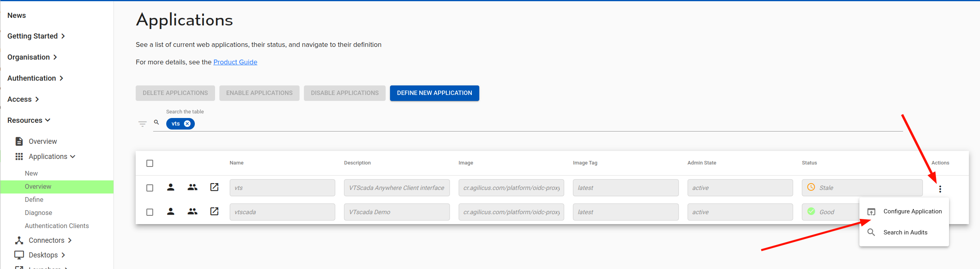This screenshot has width=980, height=269.
Task: Remove the vts search filter chip
Action: tap(187, 124)
